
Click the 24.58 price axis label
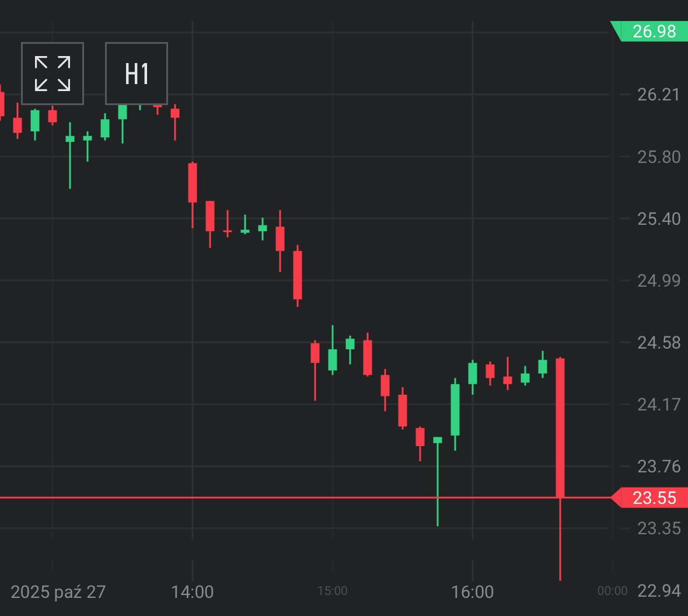point(659,343)
